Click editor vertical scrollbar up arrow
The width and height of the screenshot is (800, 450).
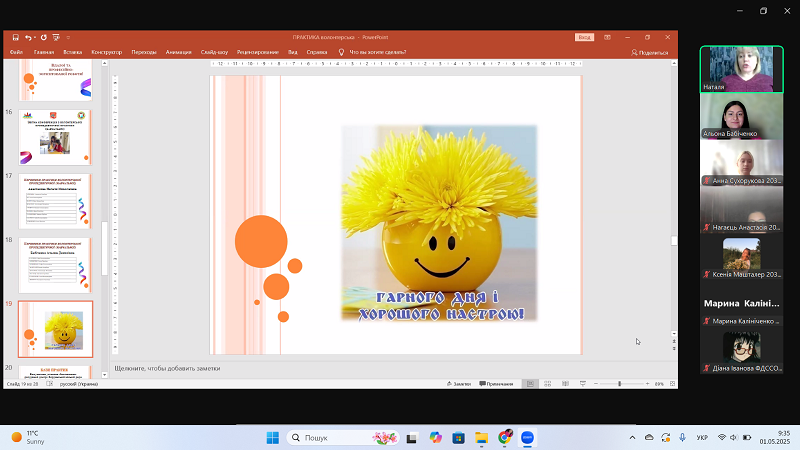coord(674,63)
